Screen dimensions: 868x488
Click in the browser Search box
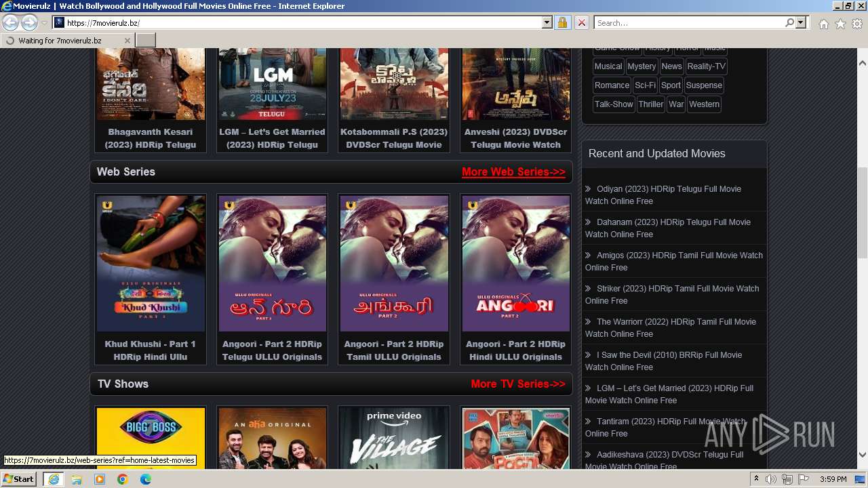click(689, 23)
